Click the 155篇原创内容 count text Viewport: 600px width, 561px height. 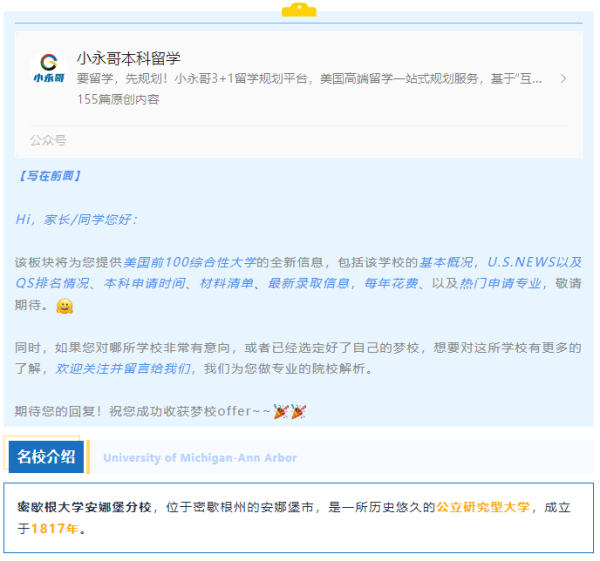coord(118,99)
